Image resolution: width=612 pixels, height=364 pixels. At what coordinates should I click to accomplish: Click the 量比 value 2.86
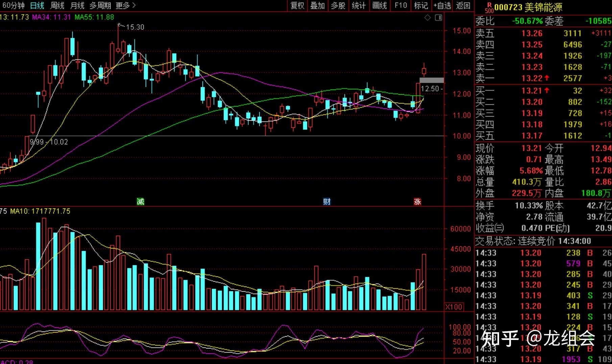(603, 182)
